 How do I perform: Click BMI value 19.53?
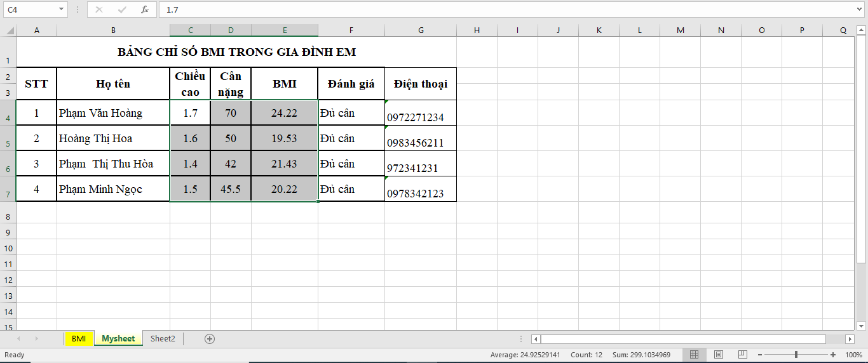[284, 138]
